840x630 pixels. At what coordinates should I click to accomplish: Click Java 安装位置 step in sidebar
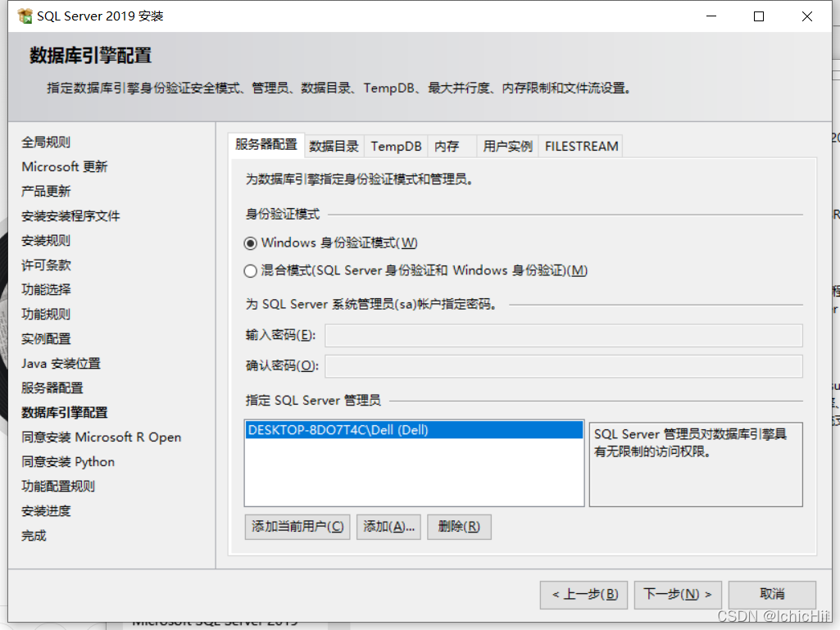(x=61, y=365)
